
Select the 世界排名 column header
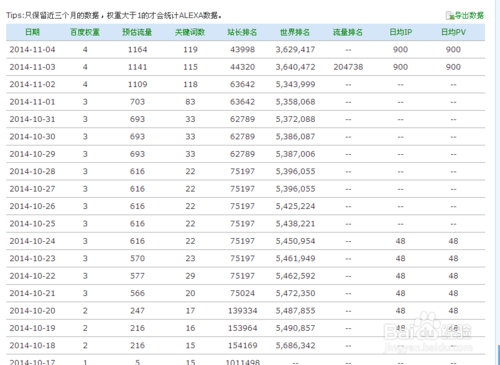pyautogui.click(x=295, y=32)
